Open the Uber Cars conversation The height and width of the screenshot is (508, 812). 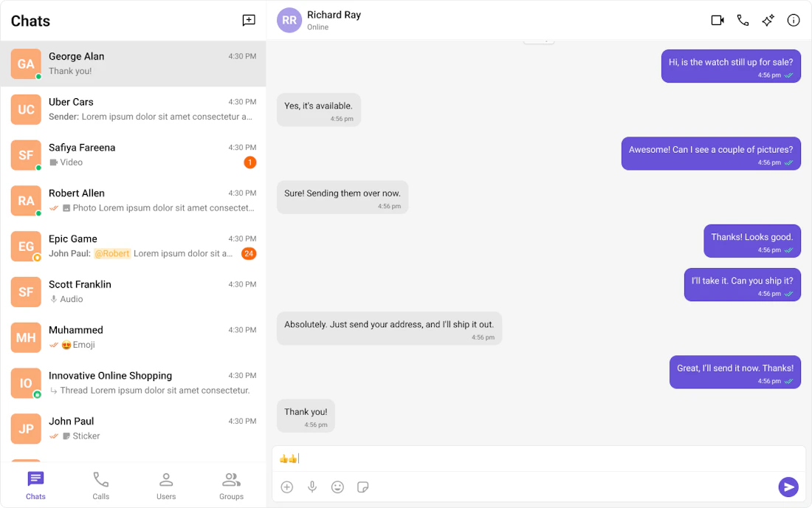[x=133, y=109]
